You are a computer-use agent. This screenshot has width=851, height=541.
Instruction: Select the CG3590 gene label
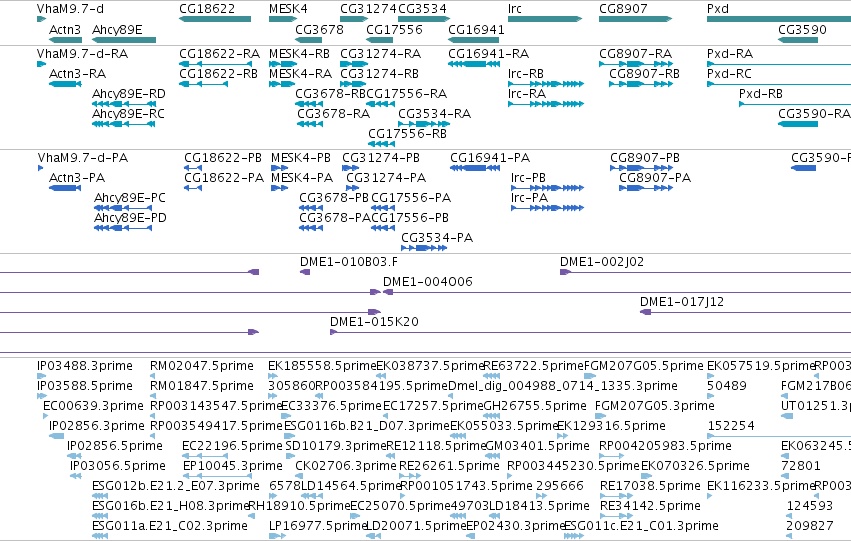(802, 29)
